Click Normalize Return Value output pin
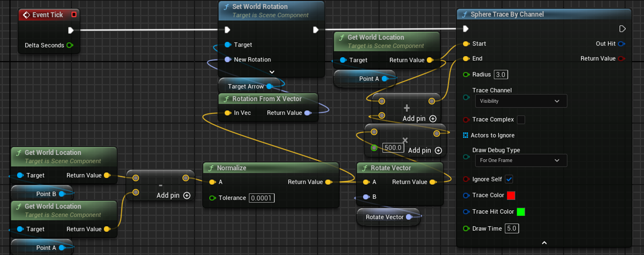 pos(328,182)
